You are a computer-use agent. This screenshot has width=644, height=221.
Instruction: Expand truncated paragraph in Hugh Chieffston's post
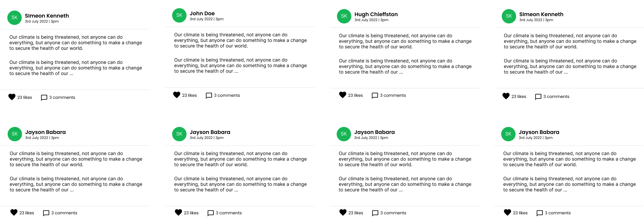coord(401,72)
